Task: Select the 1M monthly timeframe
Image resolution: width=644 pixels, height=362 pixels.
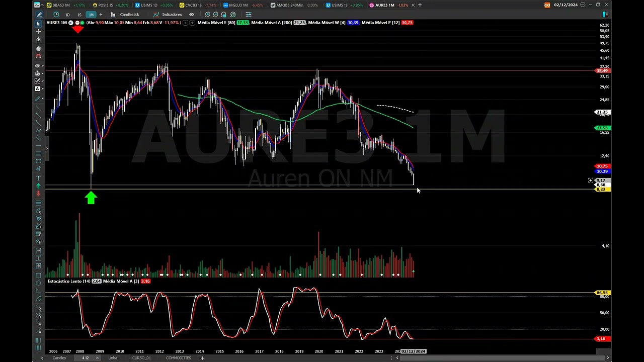Action: pos(91,15)
